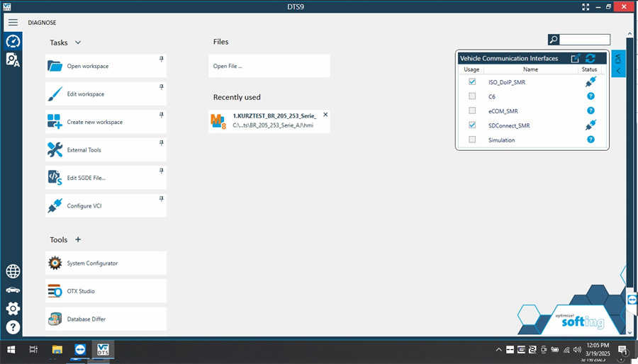The image size is (638, 364).
Task: Open the Configure VCI plug icon
Action: (55, 206)
